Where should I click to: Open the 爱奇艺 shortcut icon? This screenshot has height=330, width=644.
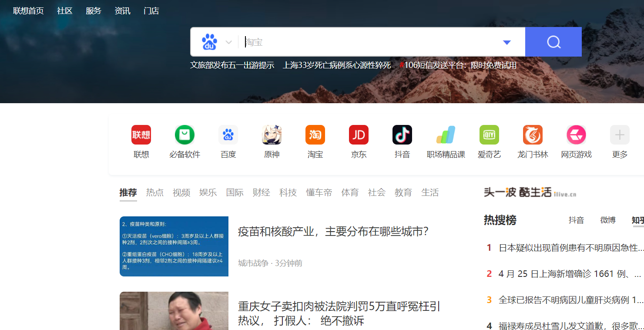489,135
